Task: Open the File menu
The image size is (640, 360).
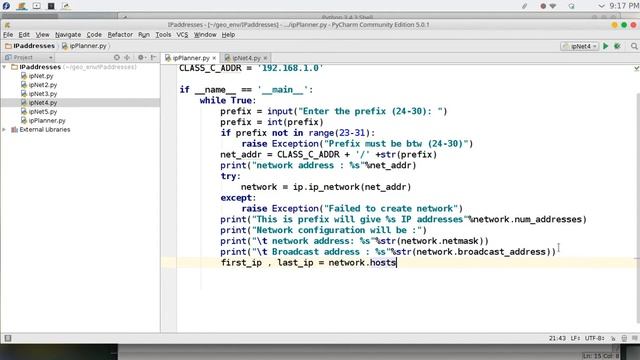Action: point(8,35)
